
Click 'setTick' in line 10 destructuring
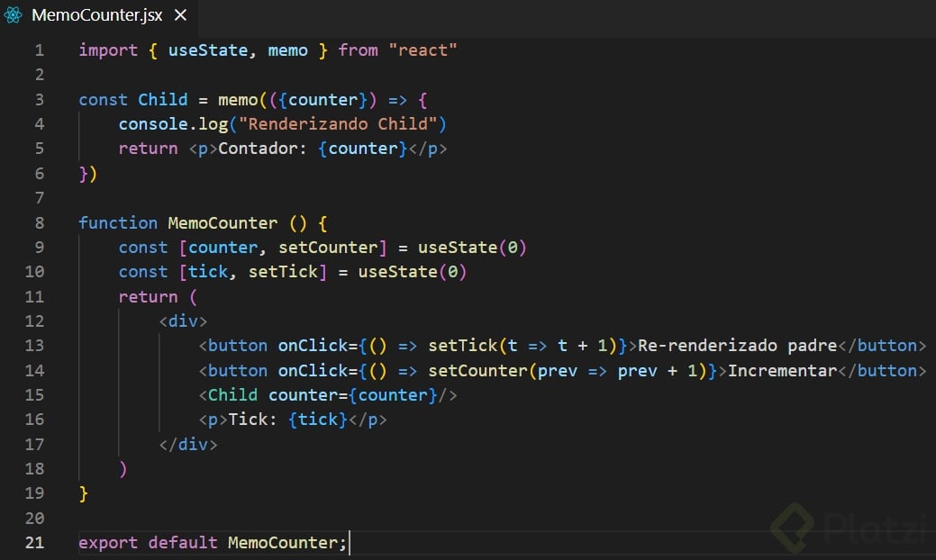284,272
